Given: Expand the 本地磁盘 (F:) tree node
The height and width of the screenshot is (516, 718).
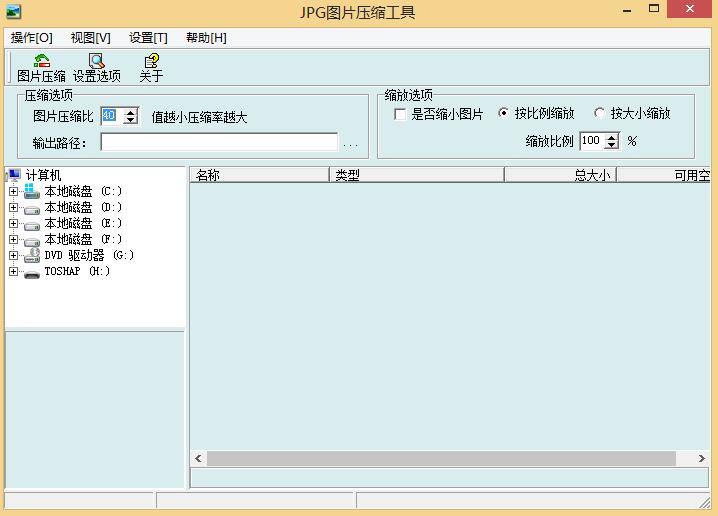Looking at the screenshot, I should (x=13, y=239).
